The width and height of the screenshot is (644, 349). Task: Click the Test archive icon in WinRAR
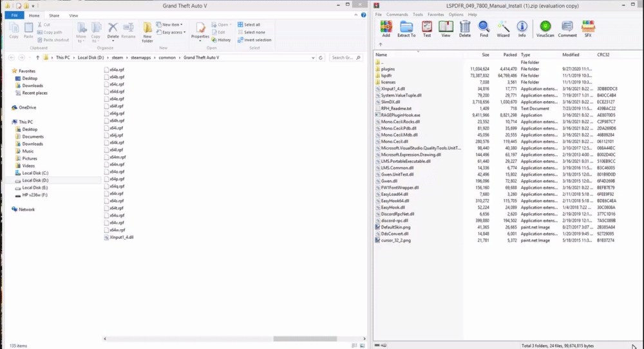(x=427, y=29)
